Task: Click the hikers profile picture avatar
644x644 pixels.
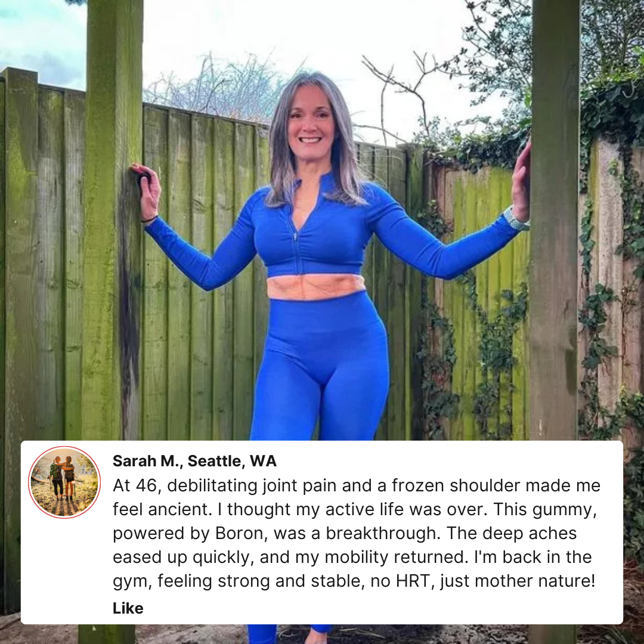Action: coord(64,482)
